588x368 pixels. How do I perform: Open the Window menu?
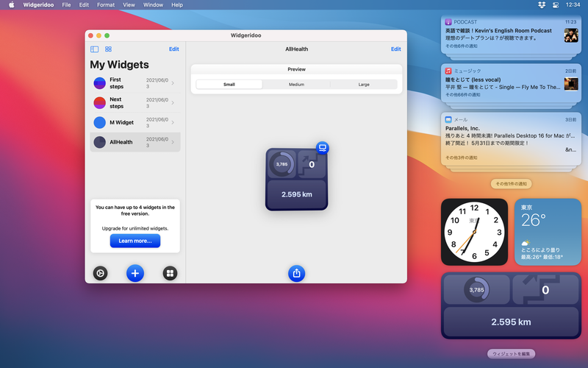pyautogui.click(x=153, y=5)
